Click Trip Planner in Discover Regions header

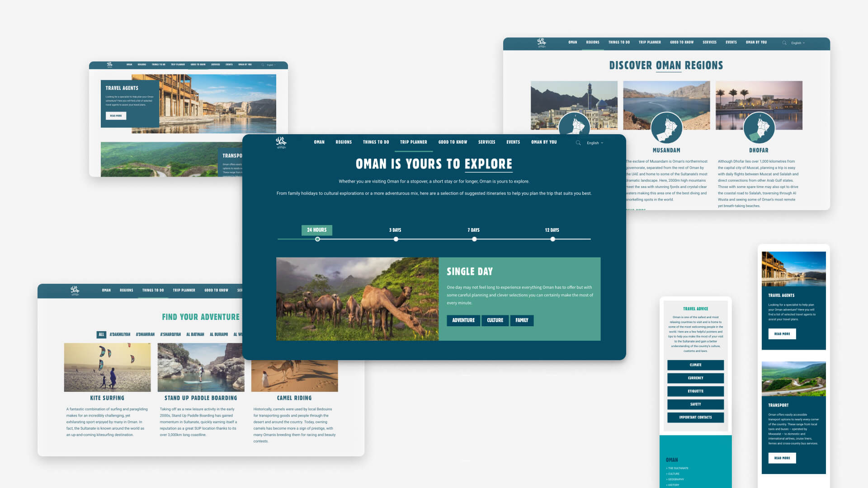pos(650,42)
